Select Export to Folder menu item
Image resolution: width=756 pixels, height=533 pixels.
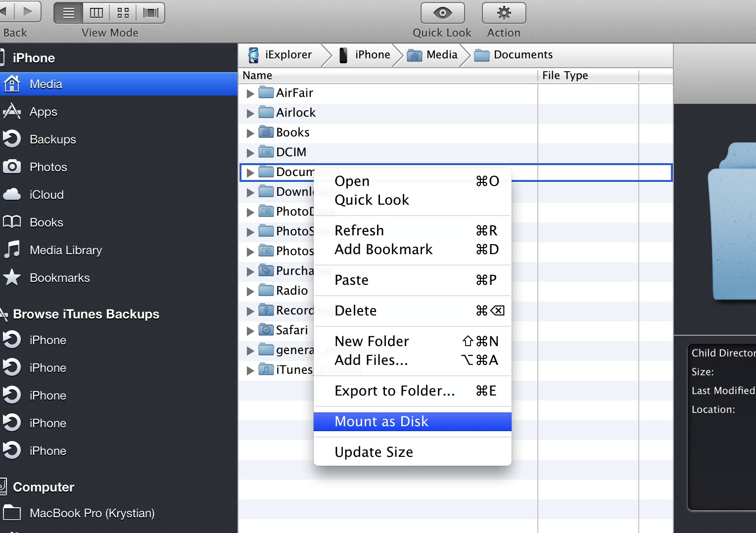point(394,391)
